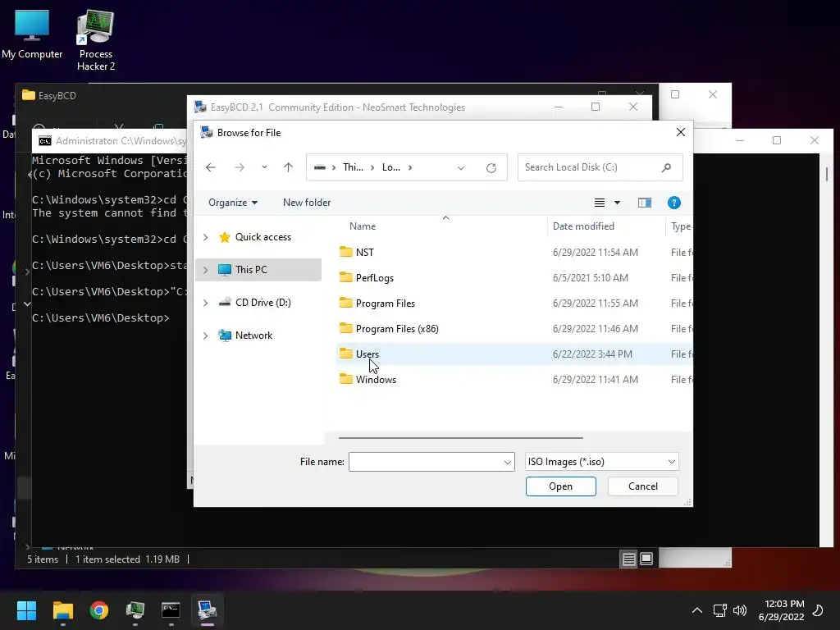Click New folder button
The image size is (840, 630).
(x=307, y=203)
